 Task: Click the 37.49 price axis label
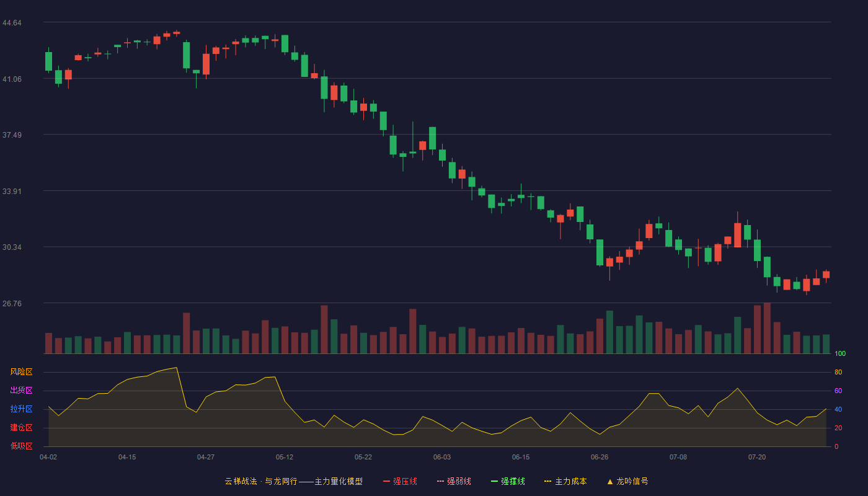pyautogui.click(x=12, y=135)
